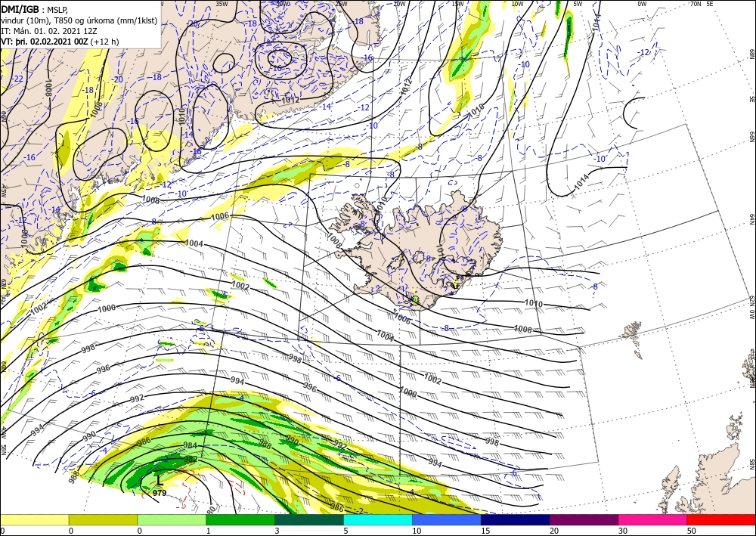Click the 5W longitude label
Image resolution: width=756 pixels, height=536 pixels.
coord(578,4)
